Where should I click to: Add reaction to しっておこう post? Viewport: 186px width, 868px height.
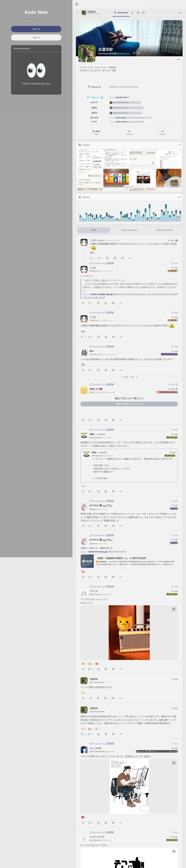(106, 303)
